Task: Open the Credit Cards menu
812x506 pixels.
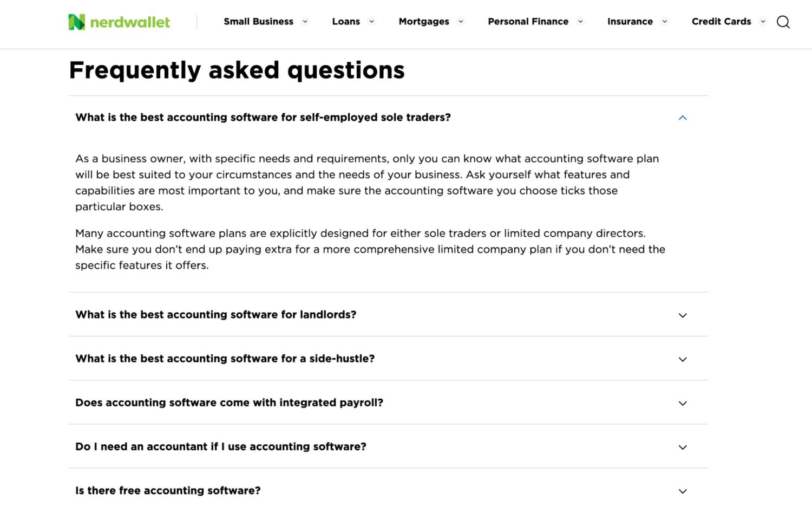Action: [x=721, y=22]
